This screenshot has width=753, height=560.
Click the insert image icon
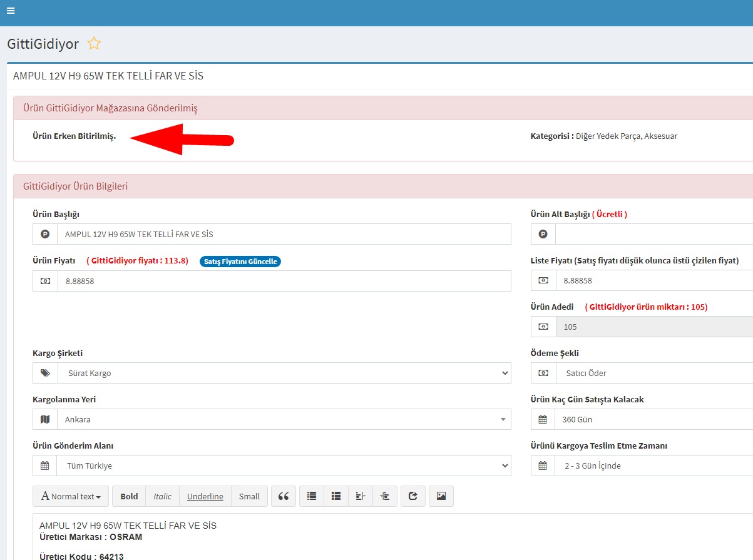tap(441, 496)
